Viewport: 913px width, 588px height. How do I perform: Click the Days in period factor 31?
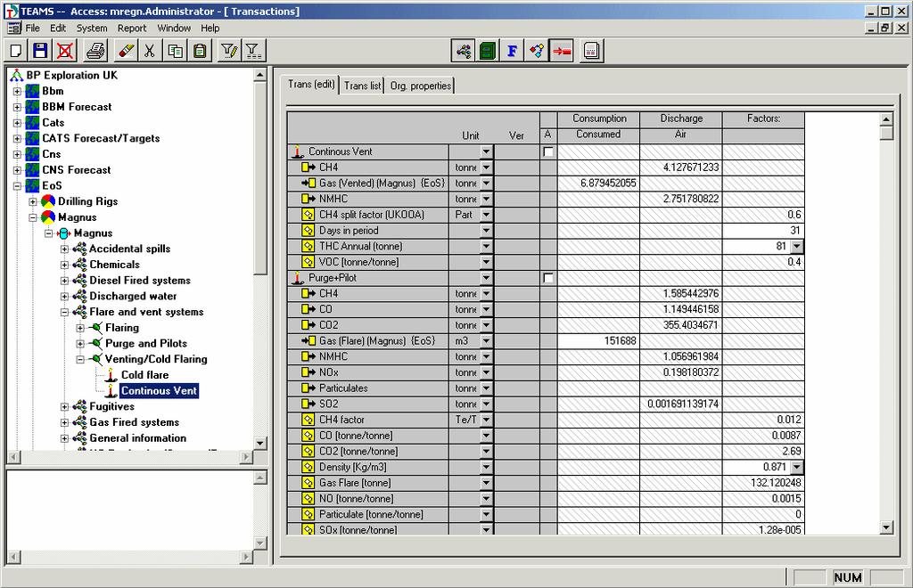point(763,231)
